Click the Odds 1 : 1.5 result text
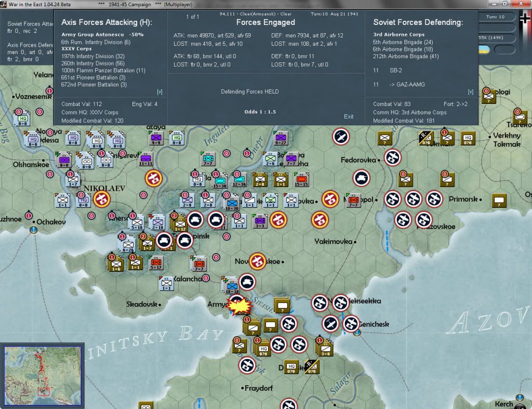Image resolution: width=532 pixels, height=409 pixels. pos(260,112)
